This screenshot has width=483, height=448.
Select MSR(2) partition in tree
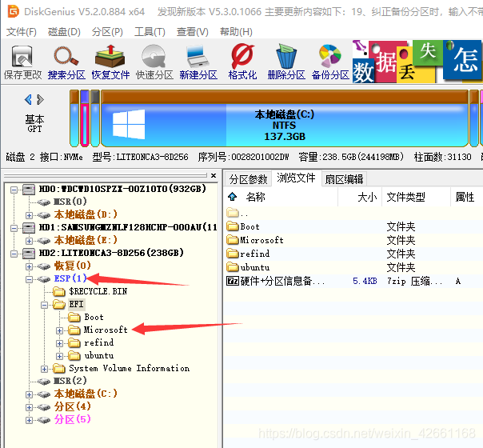coord(70,381)
